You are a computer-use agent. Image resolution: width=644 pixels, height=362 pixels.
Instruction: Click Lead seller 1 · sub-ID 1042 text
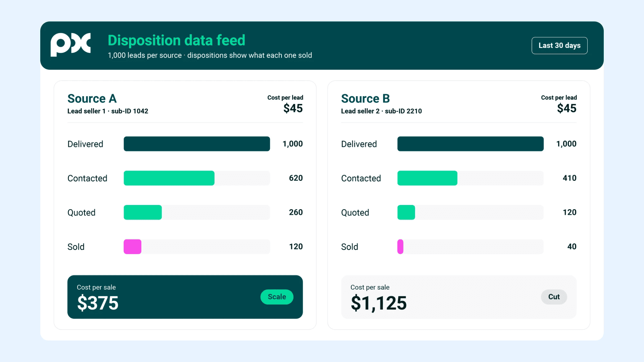click(x=108, y=111)
